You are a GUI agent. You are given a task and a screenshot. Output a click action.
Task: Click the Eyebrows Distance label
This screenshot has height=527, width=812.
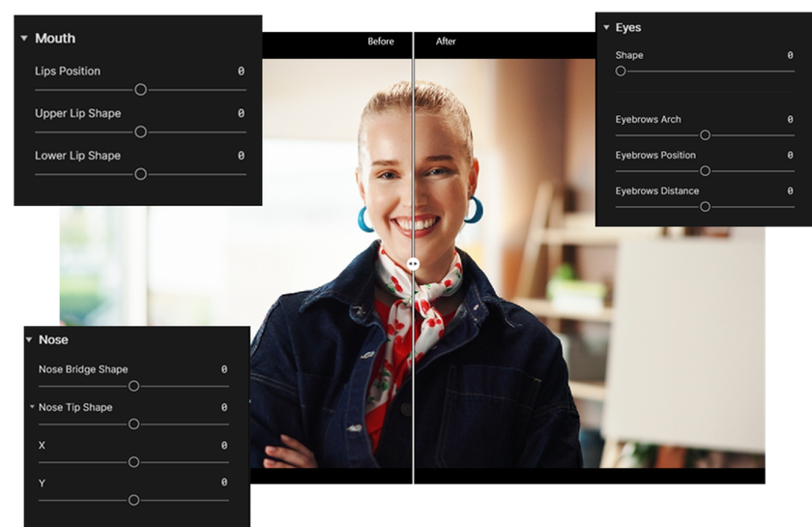657,190
